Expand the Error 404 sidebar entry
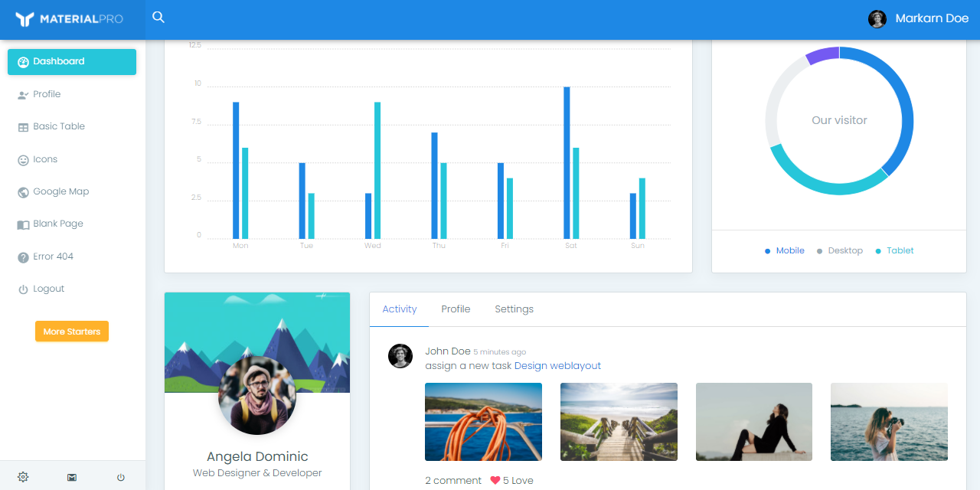The width and height of the screenshot is (980, 490). 22,256
